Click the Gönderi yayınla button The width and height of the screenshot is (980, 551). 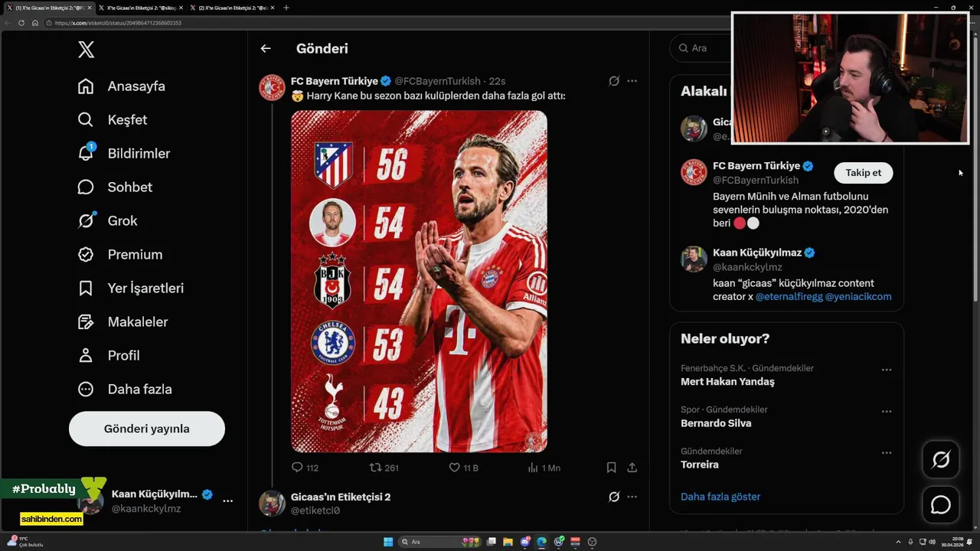(147, 429)
